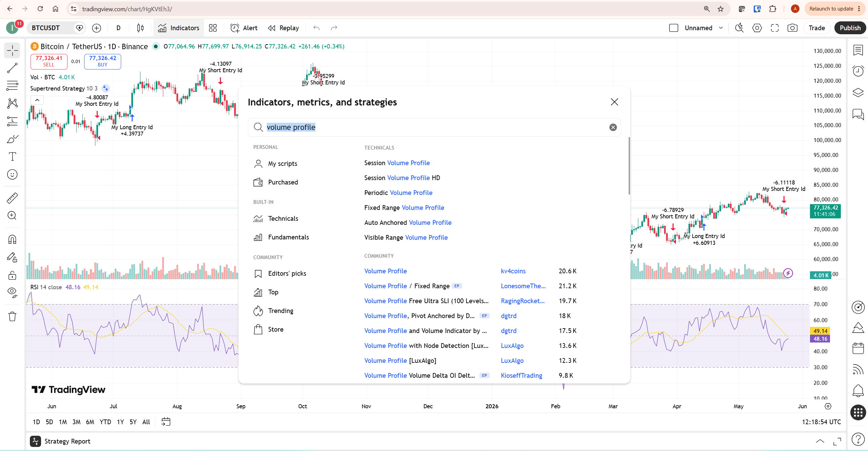The height and width of the screenshot is (451, 868).
Task: Select the 1Y date range
Action: tap(120, 422)
